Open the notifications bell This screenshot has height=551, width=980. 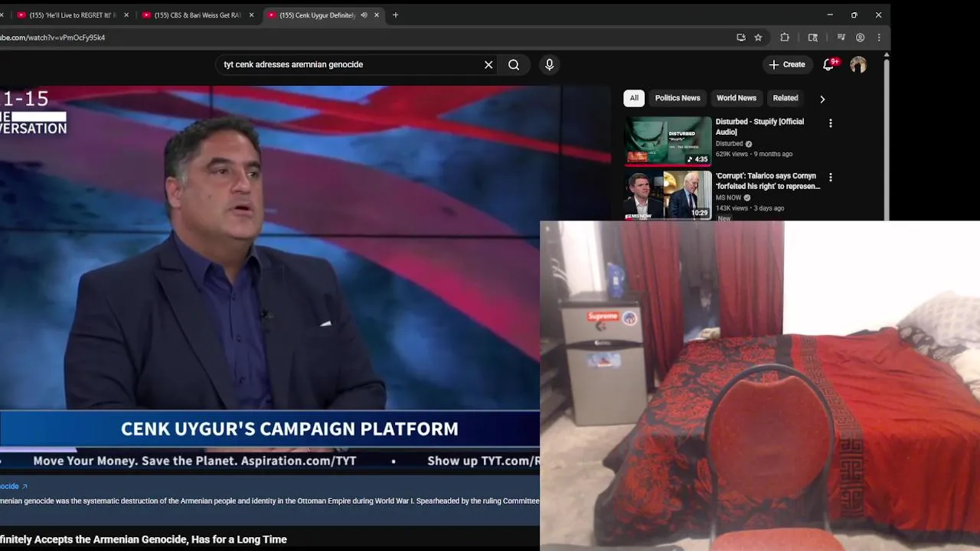828,65
